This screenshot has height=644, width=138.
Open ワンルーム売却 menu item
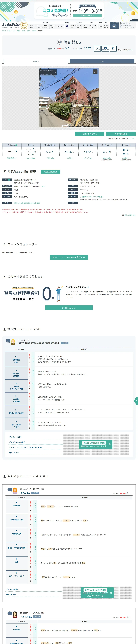click(x=78, y=27)
